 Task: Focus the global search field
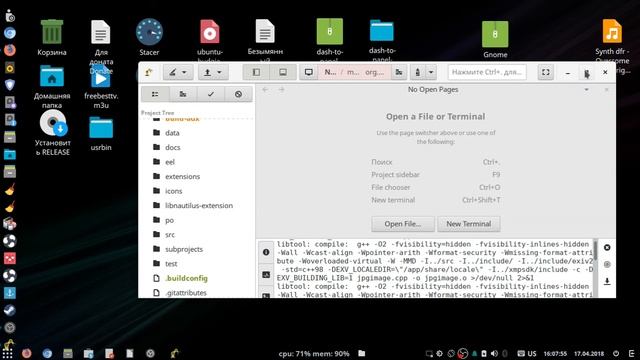point(487,72)
